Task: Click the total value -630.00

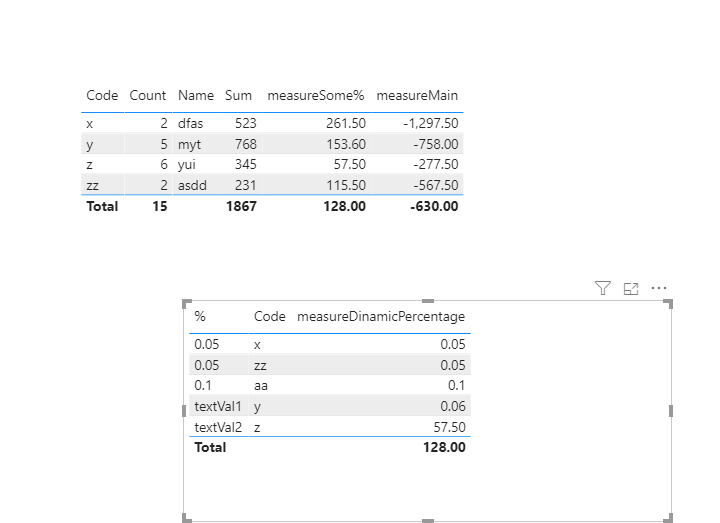Action: point(434,207)
